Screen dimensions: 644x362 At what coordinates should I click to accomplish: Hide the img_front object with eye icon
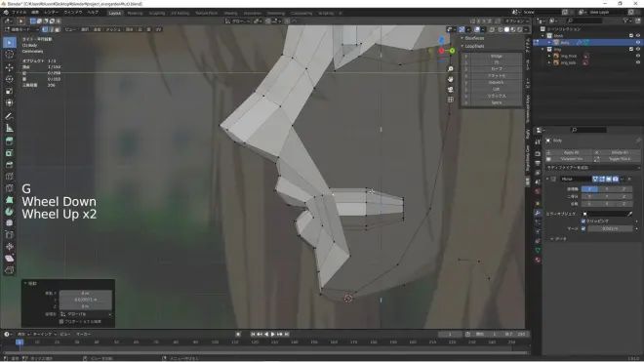[638, 56]
